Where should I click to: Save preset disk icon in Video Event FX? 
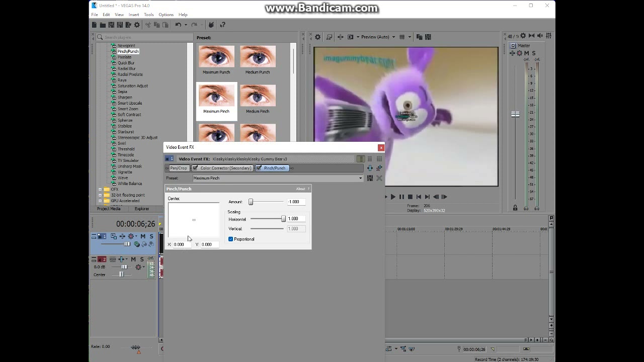click(x=370, y=178)
